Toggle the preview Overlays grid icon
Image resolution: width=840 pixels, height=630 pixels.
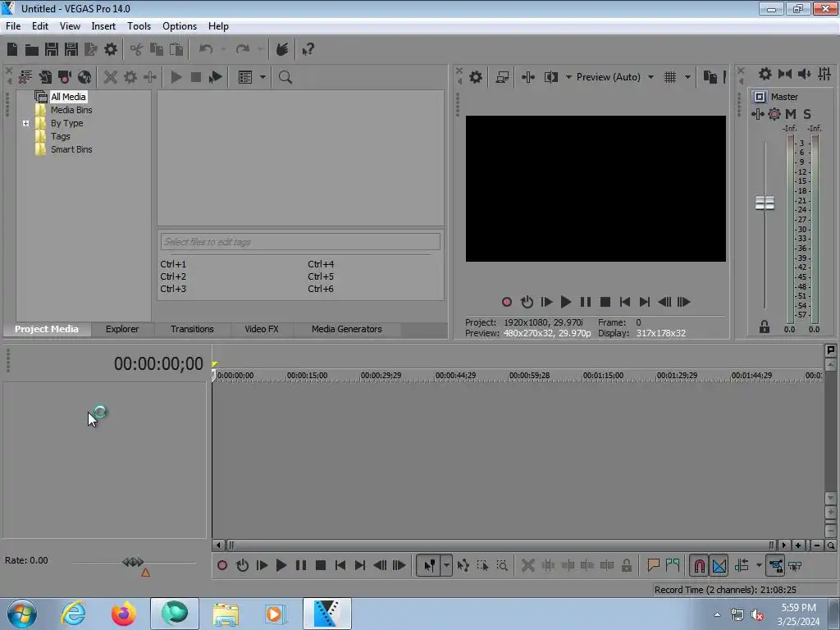click(670, 77)
